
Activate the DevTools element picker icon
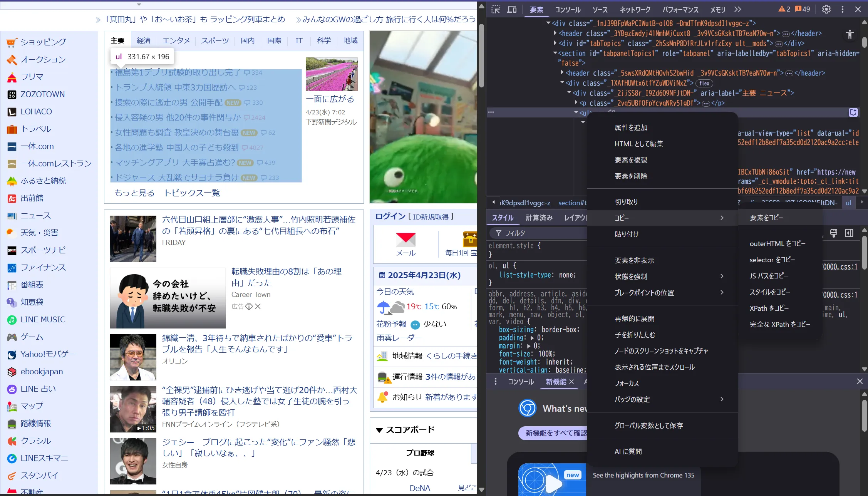pos(496,10)
